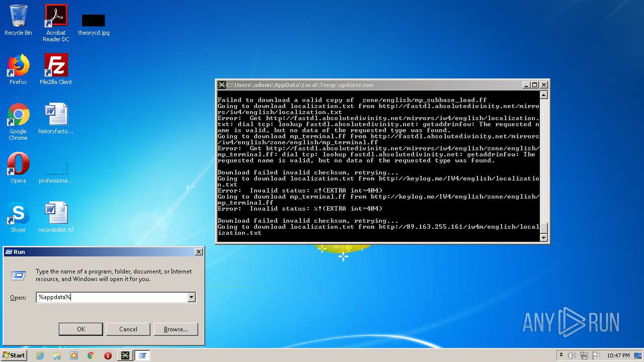Launch Google Chrome desktop shortcut

coord(18,122)
